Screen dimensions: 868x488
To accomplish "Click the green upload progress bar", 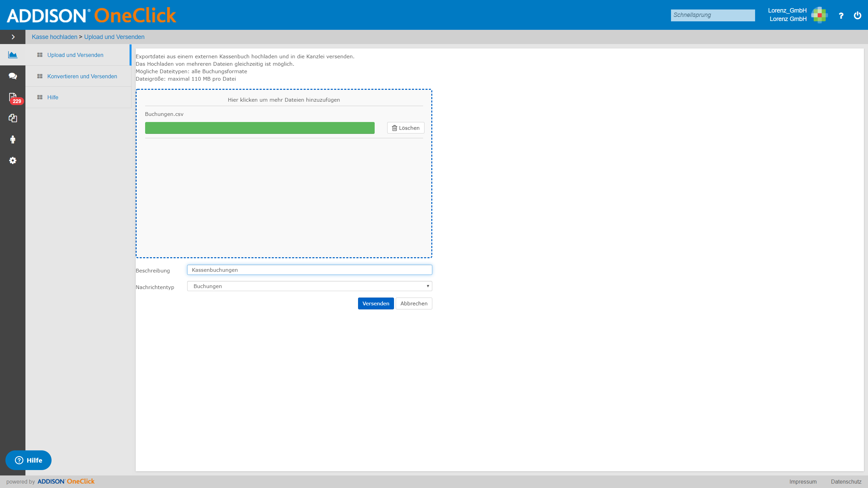I will 260,128.
